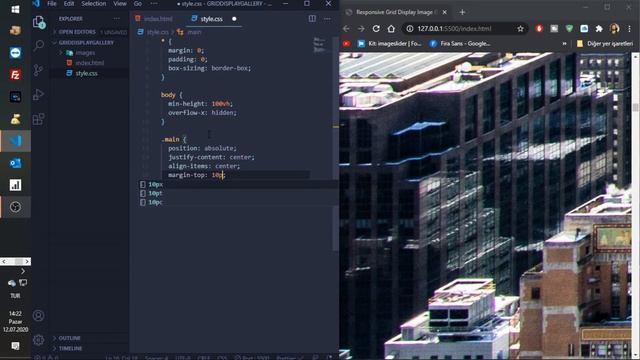Launch FileZilla from taskbar
This screenshot has width=640, height=360.
(x=15, y=75)
